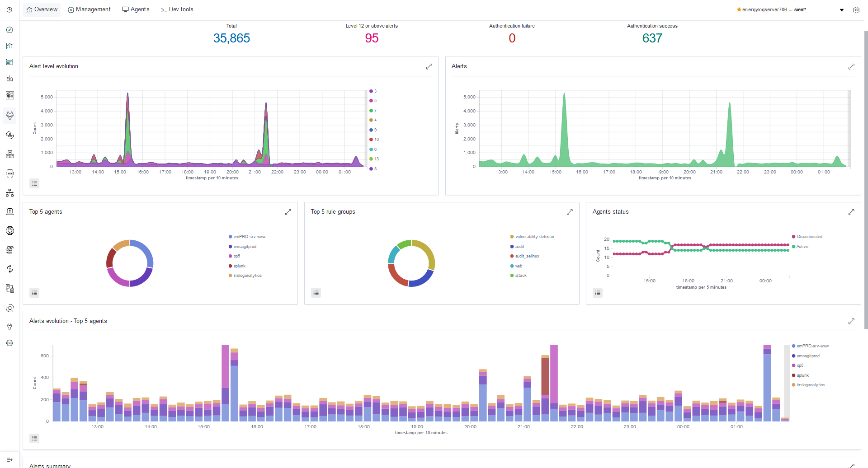Open Management gear icon at sidebar bottom
The width and height of the screenshot is (868, 468).
click(9, 343)
